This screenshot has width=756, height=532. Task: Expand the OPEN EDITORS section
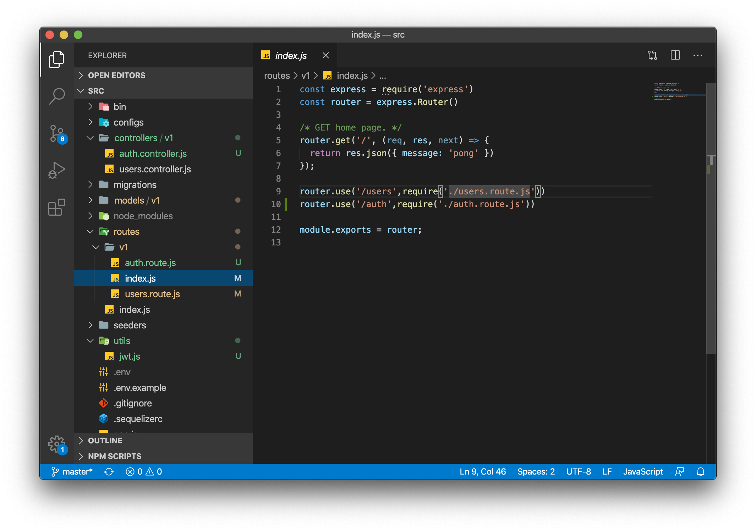[116, 75]
